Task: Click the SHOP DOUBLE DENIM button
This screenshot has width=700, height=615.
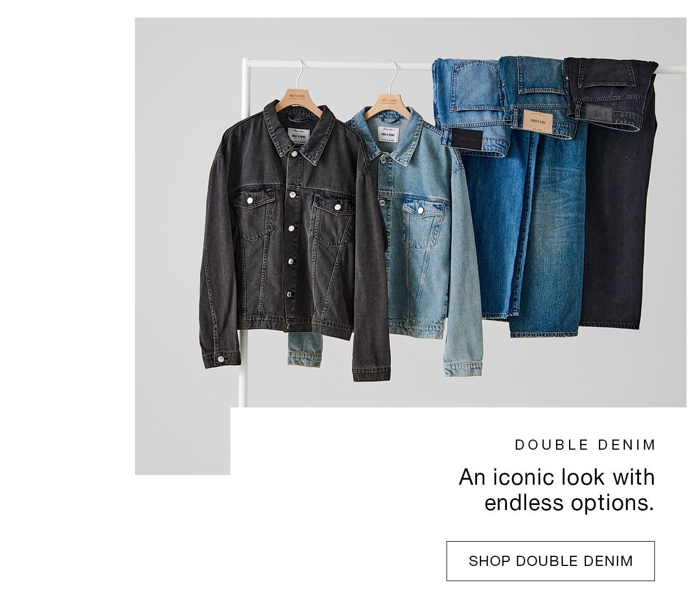Action: click(550, 561)
